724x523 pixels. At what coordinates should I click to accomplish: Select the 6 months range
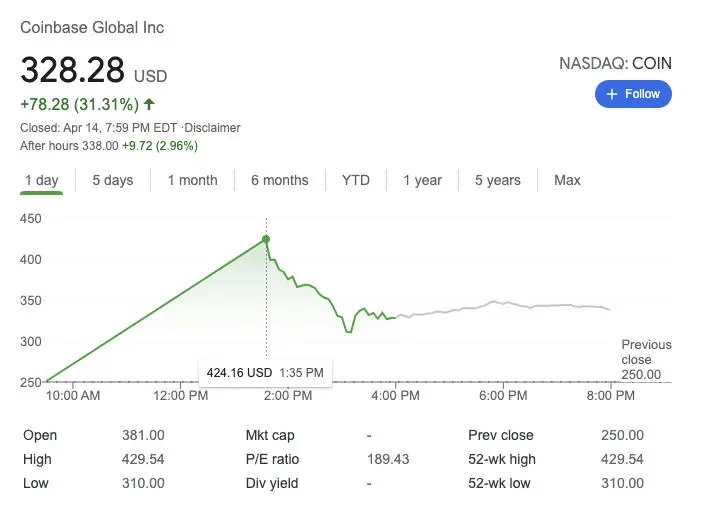click(x=279, y=180)
